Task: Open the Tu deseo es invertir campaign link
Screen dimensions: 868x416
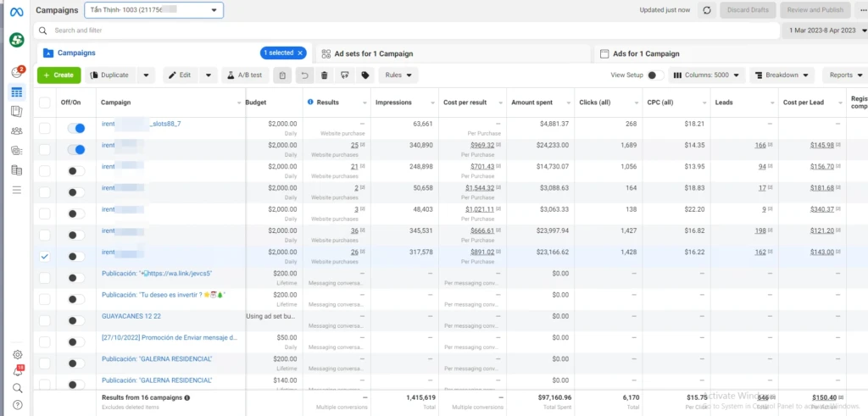Action: [x=164, y=295]
